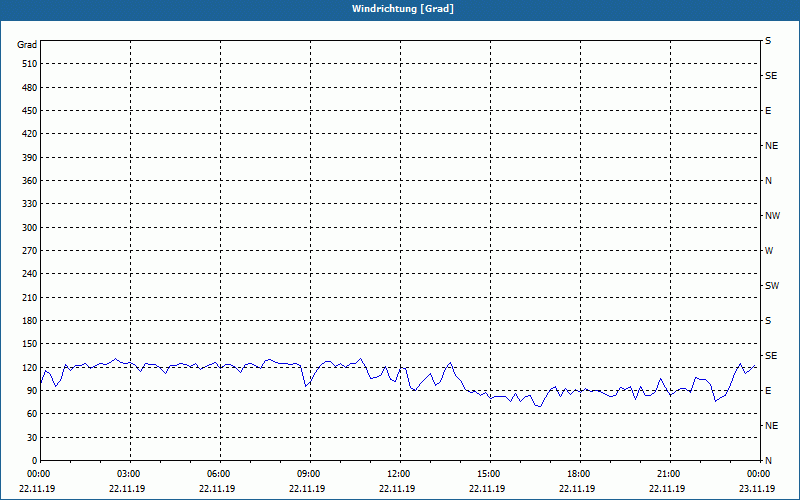Click the "NE" compass label at 405 level
The image size is (800, 500).
pos(771,145)
